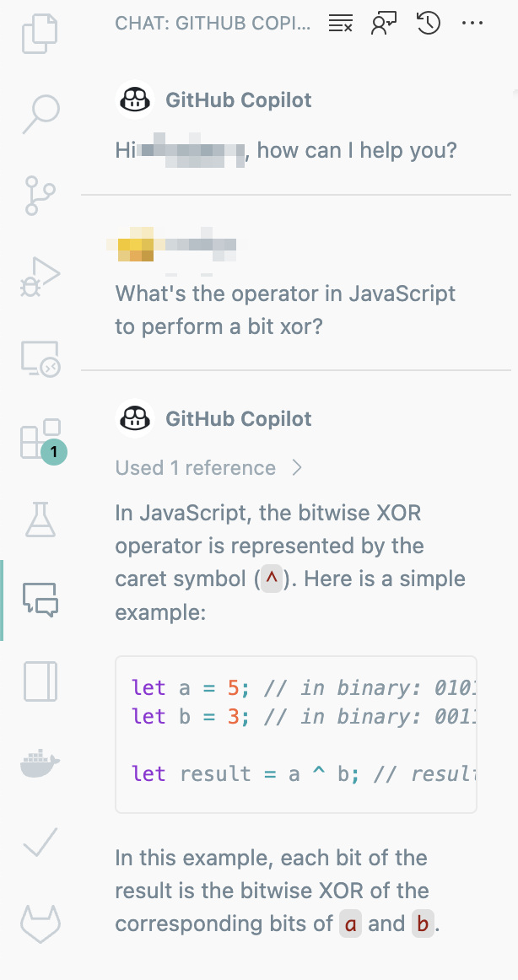This screenshot has width=518, height=980.
Task: Open the chat feedback icon in header
Action: click(384, 23)
